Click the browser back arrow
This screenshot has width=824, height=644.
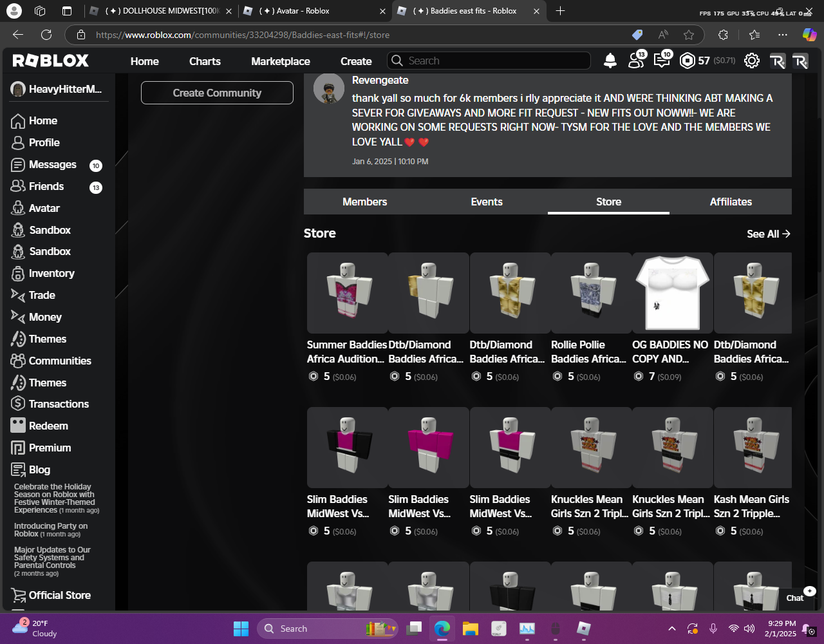18,35
